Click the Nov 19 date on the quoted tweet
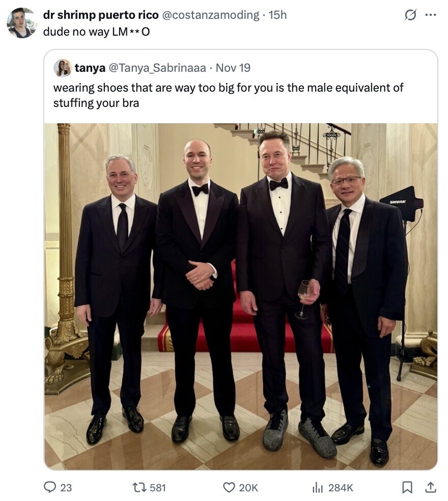The width and height of the screenshot is (448, 501). coord(233,68)
